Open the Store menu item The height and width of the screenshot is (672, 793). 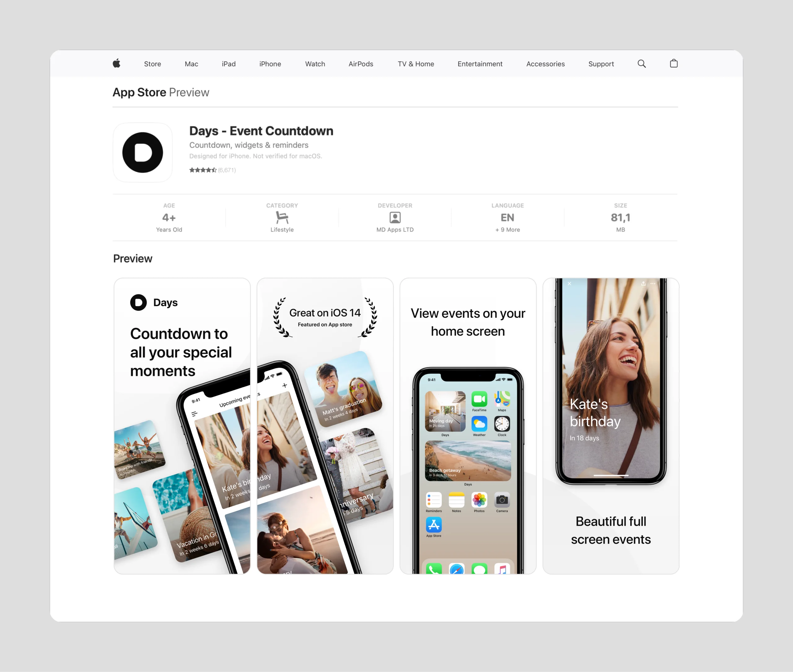[152, 64]
